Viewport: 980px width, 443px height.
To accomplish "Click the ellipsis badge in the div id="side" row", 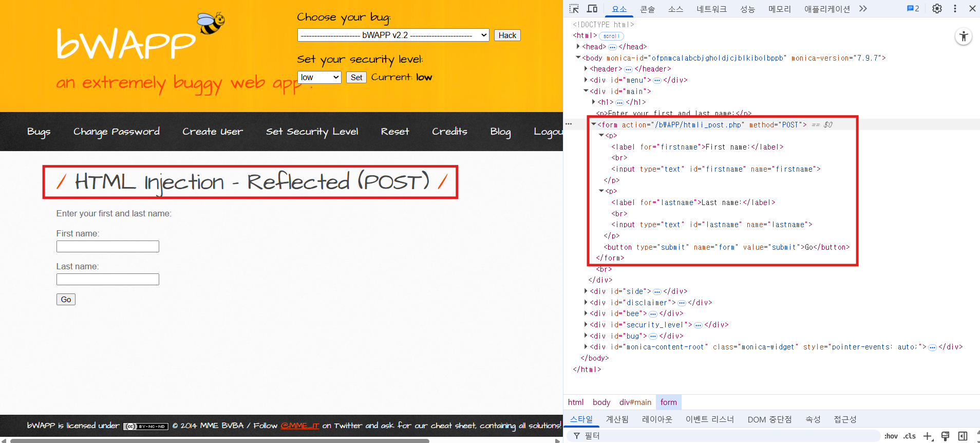I will 657,292.
